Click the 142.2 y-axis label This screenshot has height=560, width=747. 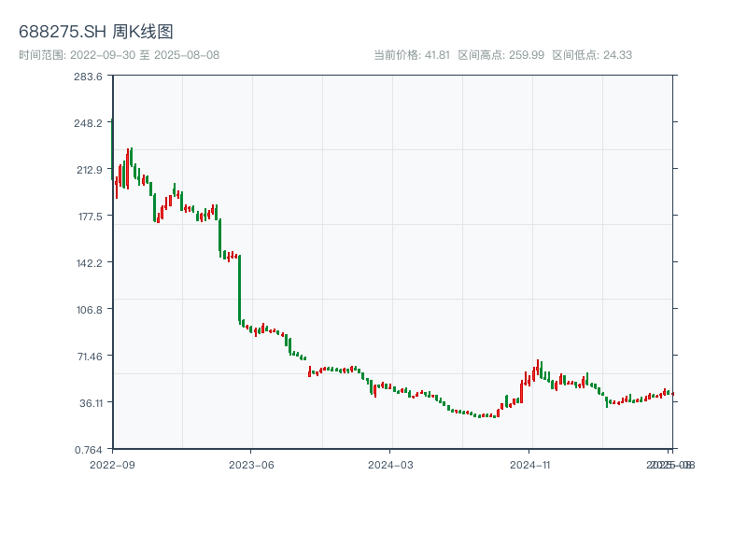point(89,263)
